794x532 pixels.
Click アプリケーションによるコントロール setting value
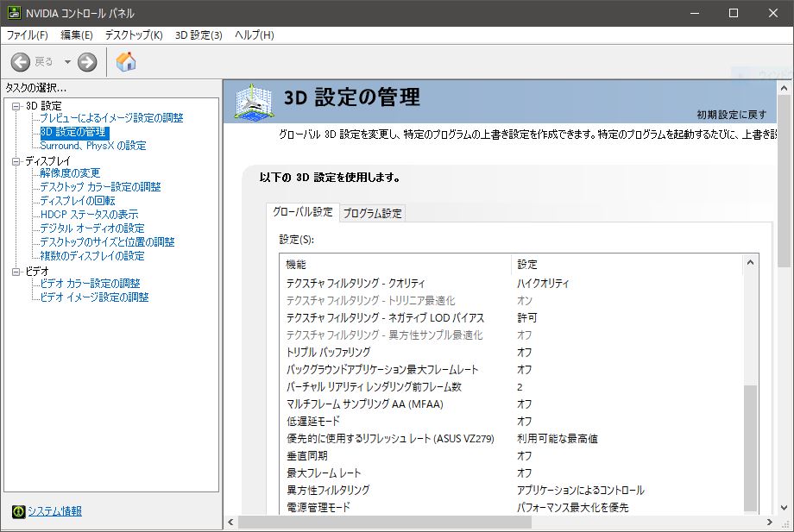coord(580,490)
